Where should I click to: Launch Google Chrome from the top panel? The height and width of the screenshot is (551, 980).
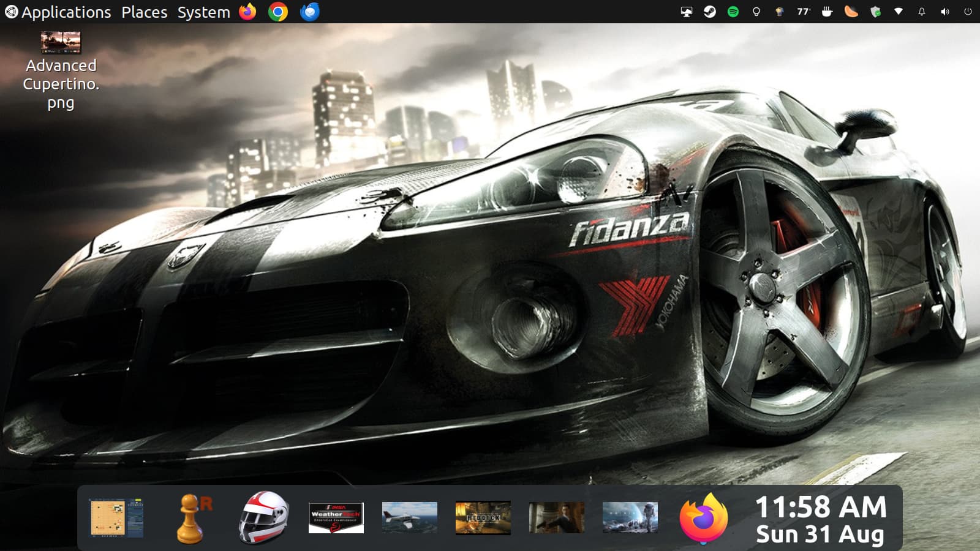click(278, 12)
